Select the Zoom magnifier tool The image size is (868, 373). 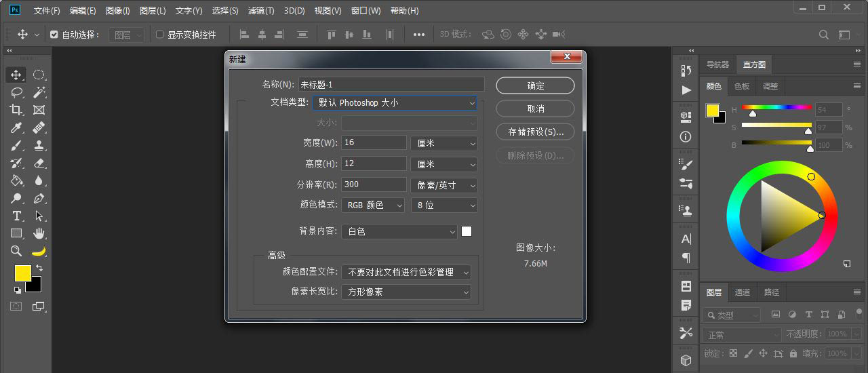coord(16,251)
